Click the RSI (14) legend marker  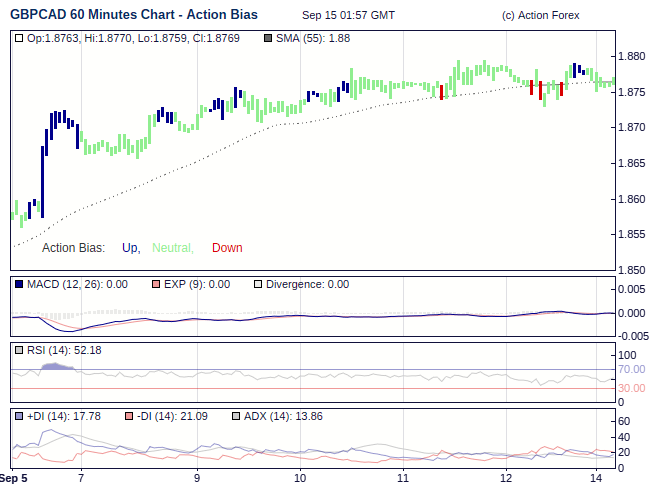(20, 350)
